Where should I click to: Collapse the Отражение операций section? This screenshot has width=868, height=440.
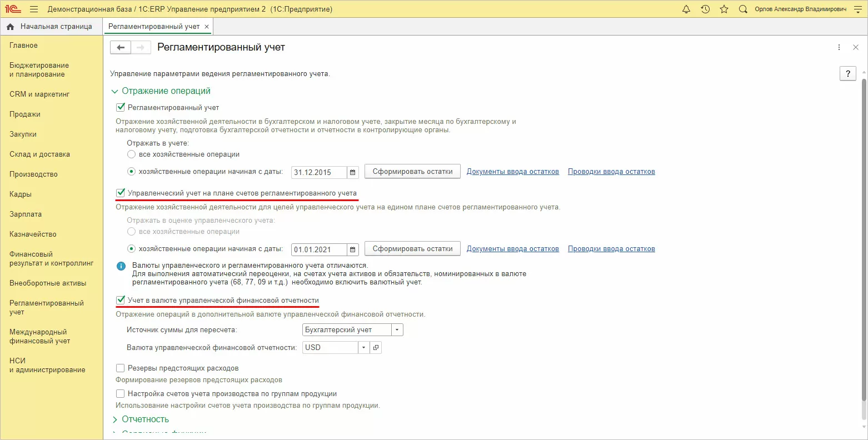click(x=161, y=91)
